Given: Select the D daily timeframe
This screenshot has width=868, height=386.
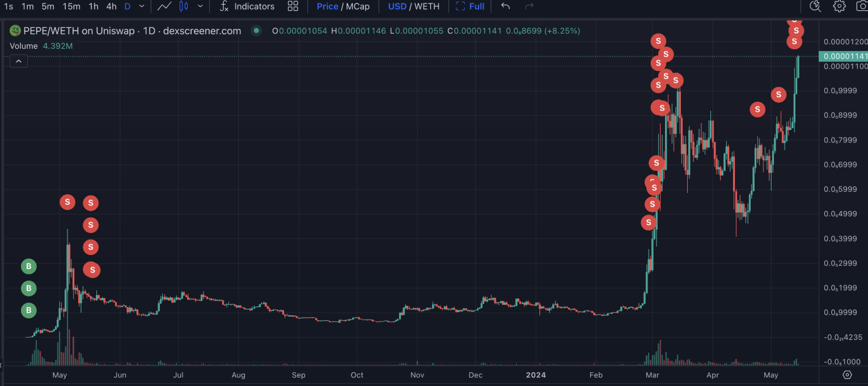Looking at the screenshot, I should (127, 6).
